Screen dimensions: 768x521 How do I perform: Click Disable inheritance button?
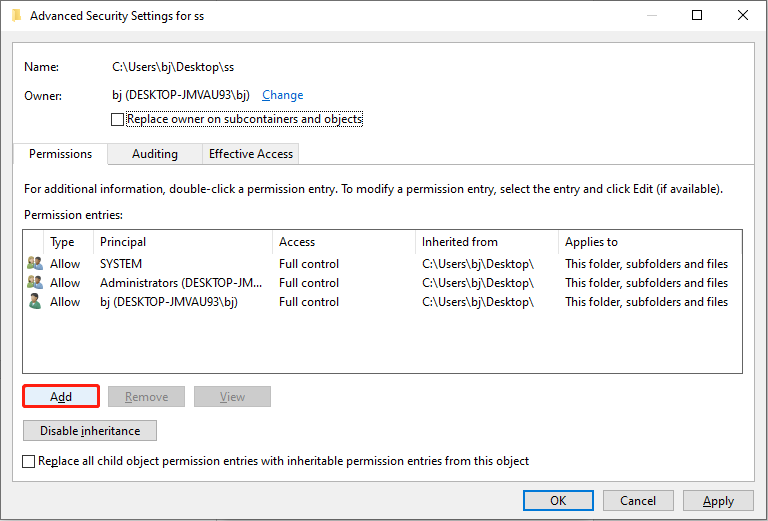click(x=90, y=431)
